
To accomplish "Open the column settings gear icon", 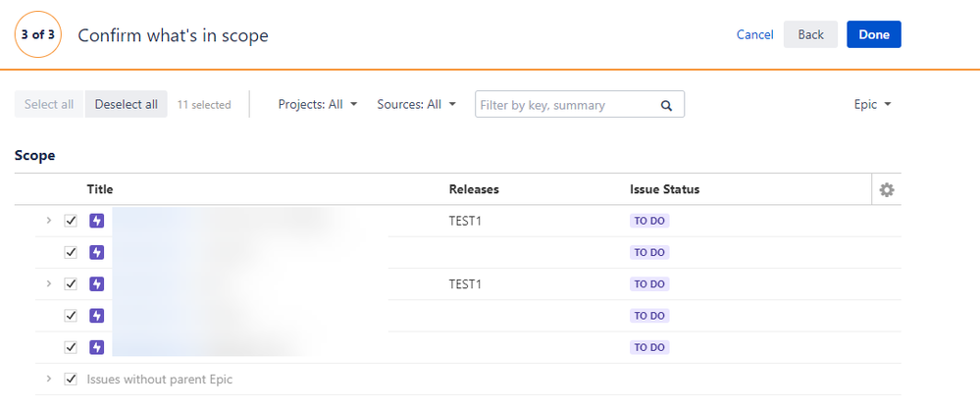I will [x=886, y=190].
